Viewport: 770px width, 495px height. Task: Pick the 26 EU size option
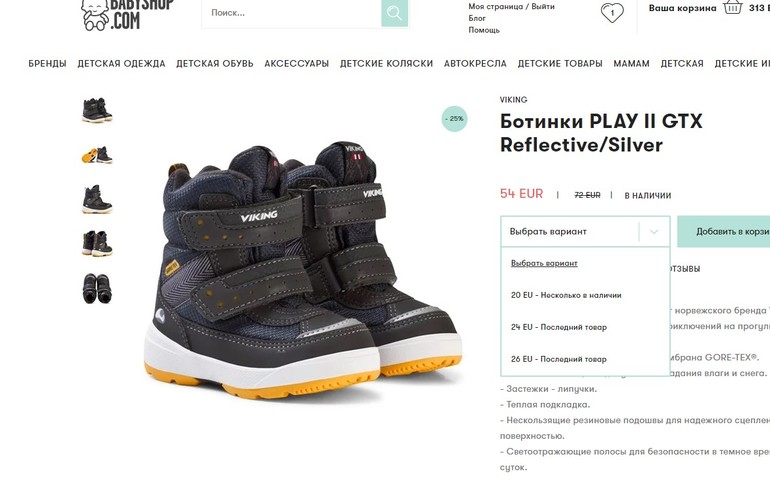[x=559, y=359]
